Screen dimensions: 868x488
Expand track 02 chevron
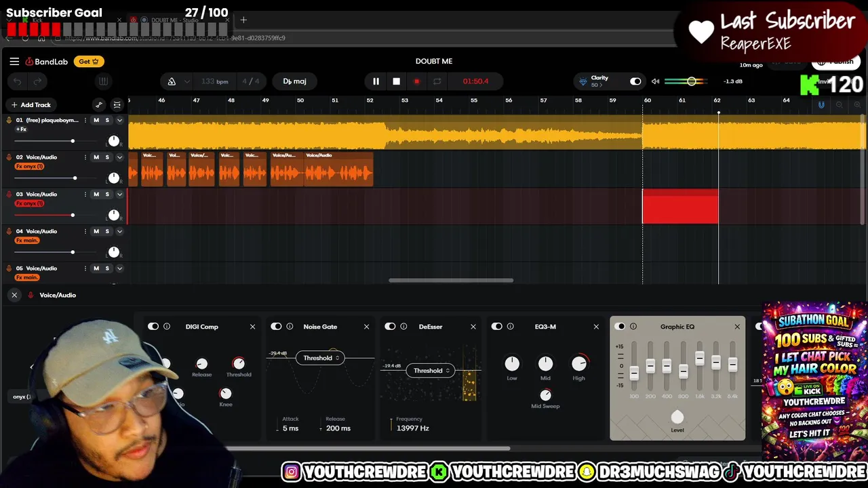click(x=120, y=157)
